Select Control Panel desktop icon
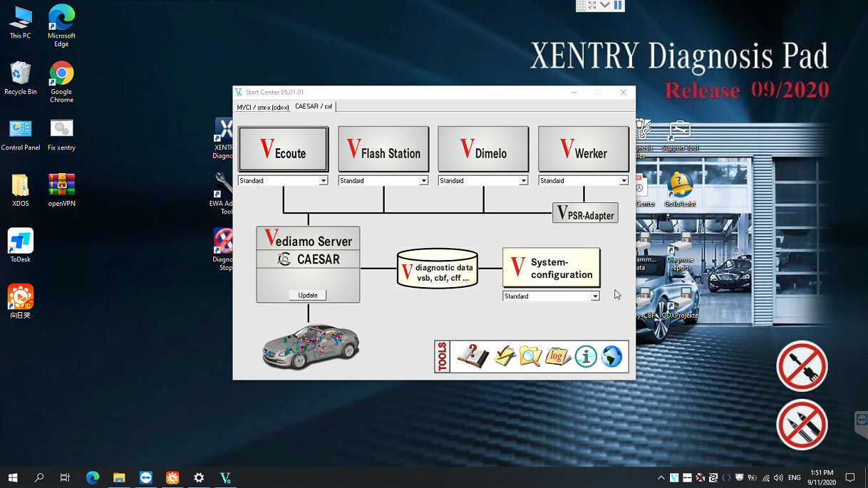868x488 pixels. click(x=21, y=134)
